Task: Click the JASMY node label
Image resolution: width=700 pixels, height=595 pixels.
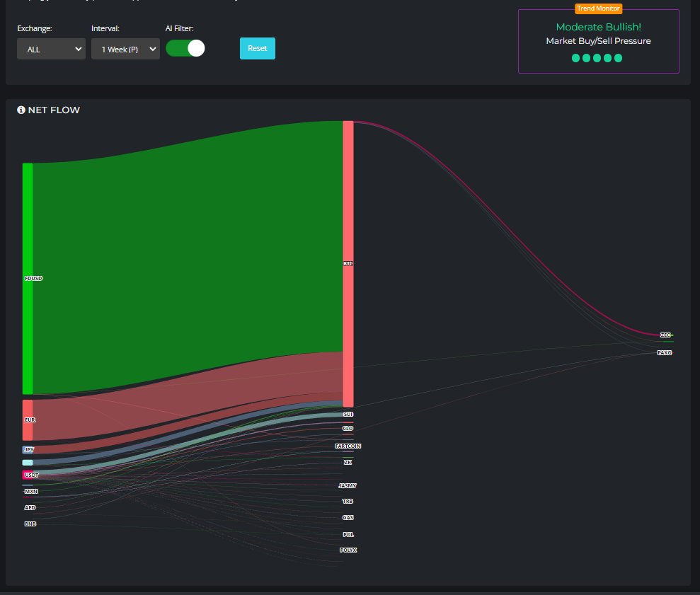Action: tap(348, 485)
